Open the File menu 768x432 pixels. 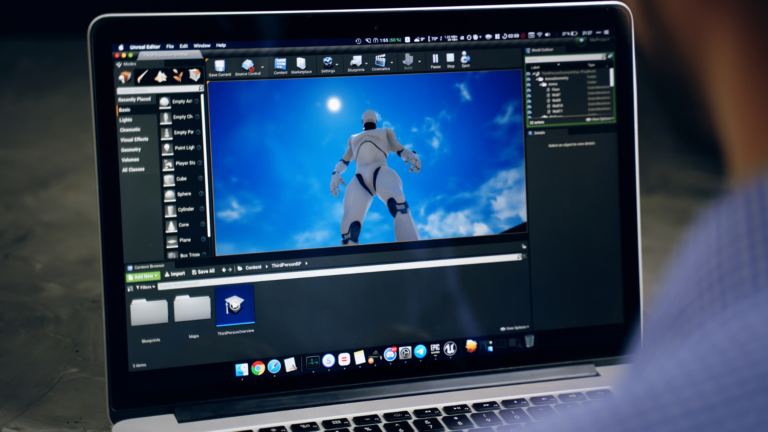click(170, 47)
